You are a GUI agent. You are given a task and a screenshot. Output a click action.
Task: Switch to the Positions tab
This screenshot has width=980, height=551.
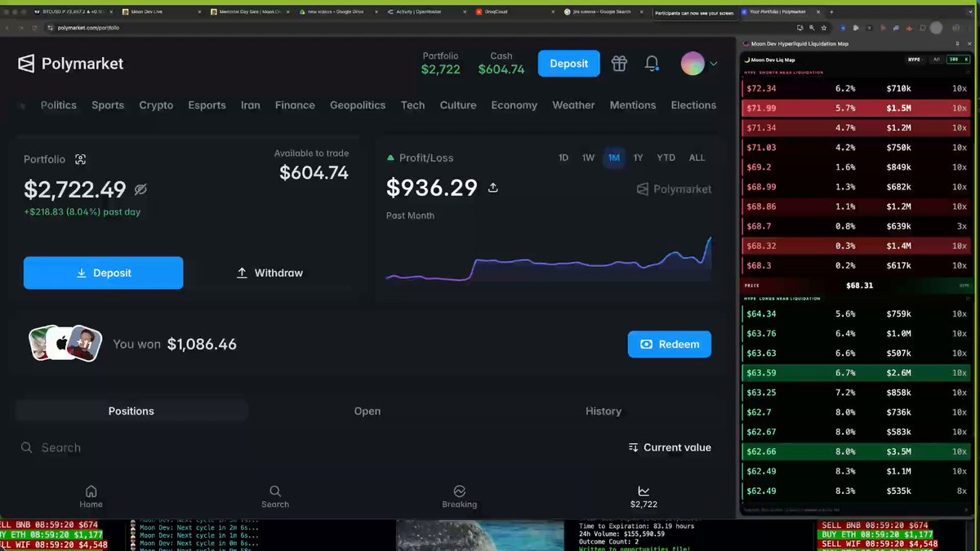click(x=131, y=411)
